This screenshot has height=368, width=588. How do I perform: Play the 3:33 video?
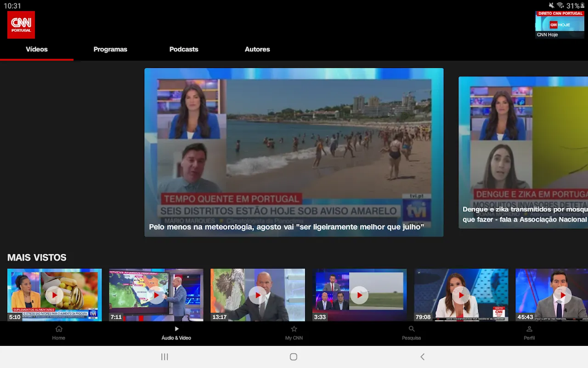click(x=359, y=295)
